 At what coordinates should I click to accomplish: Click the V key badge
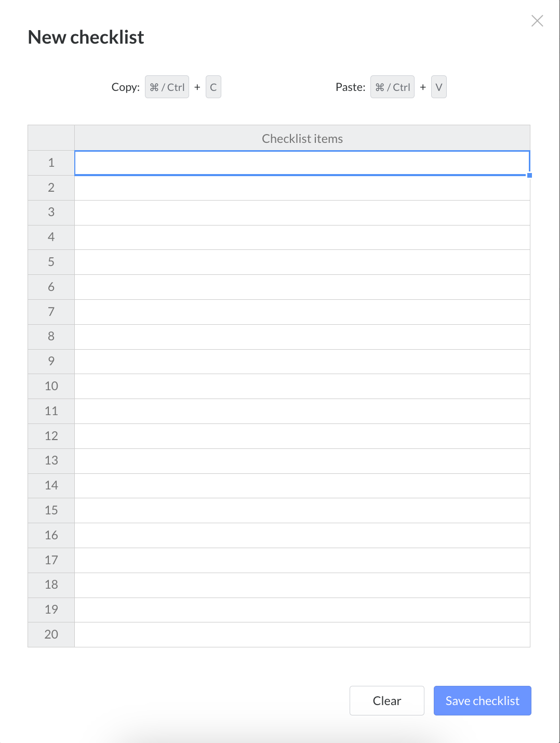pos(439,87)
